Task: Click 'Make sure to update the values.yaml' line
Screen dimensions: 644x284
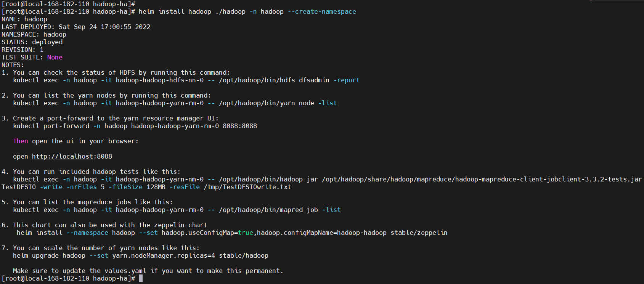Action: [x=148, y=271]
